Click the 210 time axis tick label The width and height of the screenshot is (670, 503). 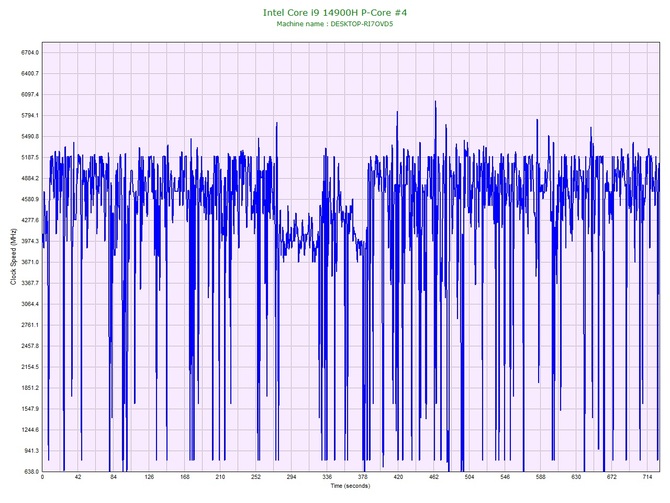pyautogui.click(x=220, y=477)
